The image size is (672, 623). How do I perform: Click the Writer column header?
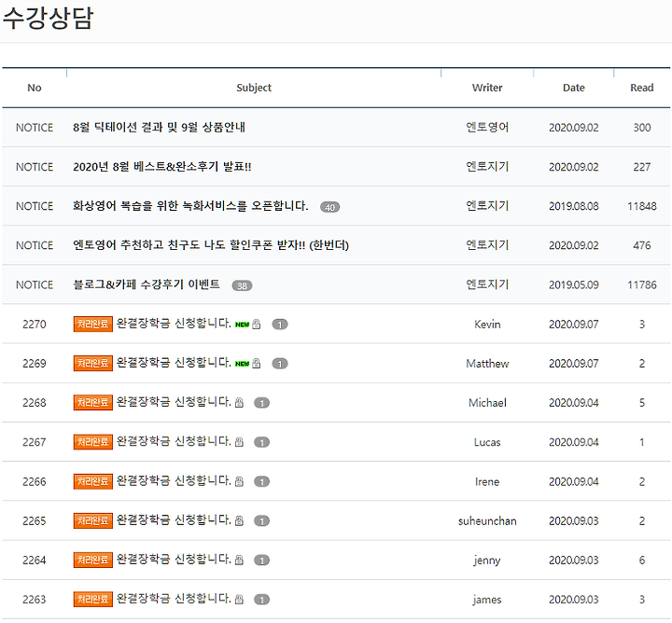click(x=487, y=88)
